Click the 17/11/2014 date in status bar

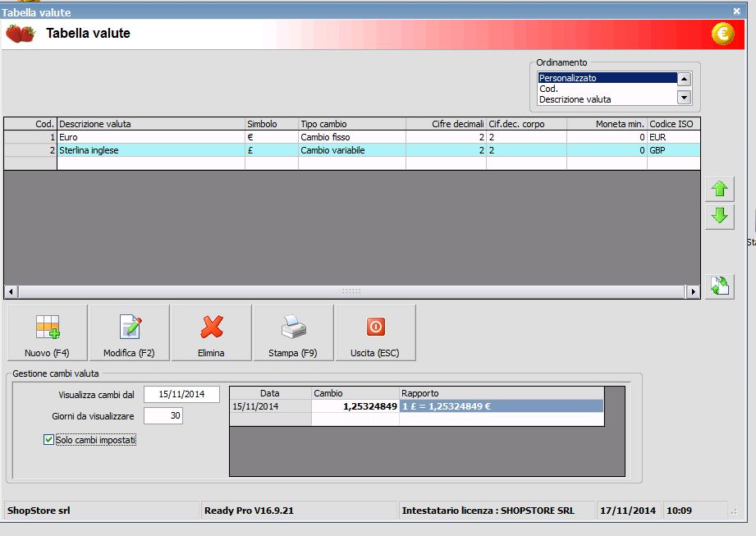coord(628,511)
